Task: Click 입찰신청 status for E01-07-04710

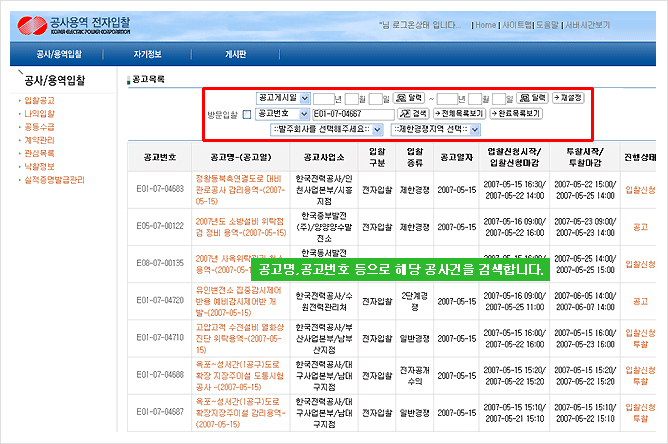Action: click(640, 333)
